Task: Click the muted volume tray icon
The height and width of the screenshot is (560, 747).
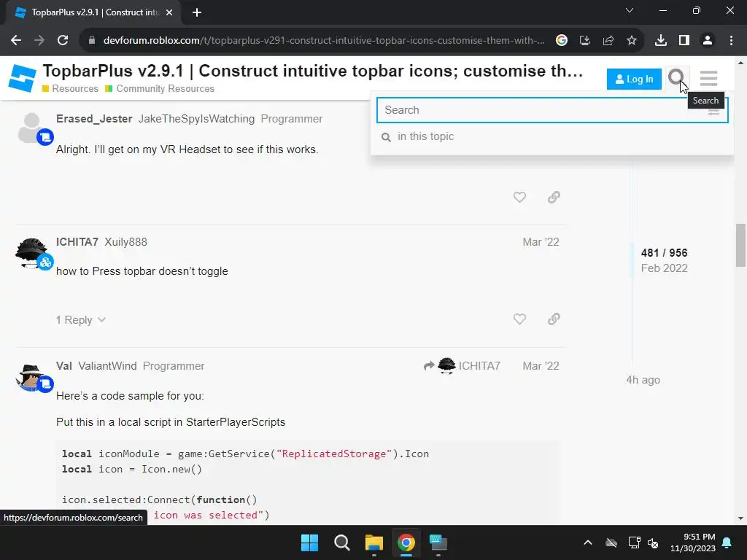Action: tap(653, 542)
